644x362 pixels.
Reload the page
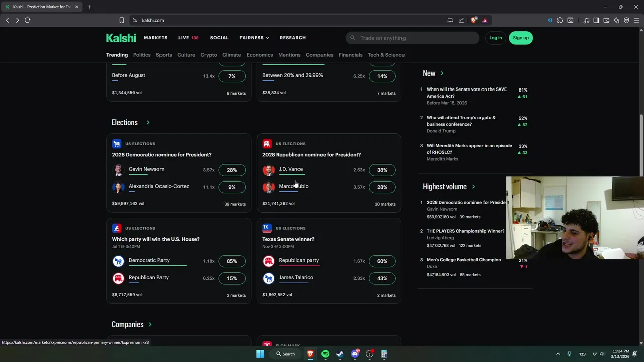(x=27, y=20)
